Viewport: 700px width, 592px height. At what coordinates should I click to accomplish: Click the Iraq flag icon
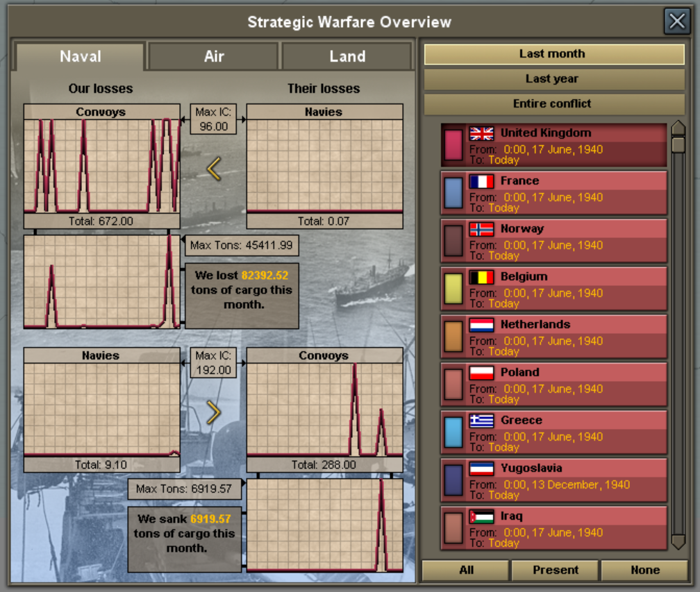481,516
